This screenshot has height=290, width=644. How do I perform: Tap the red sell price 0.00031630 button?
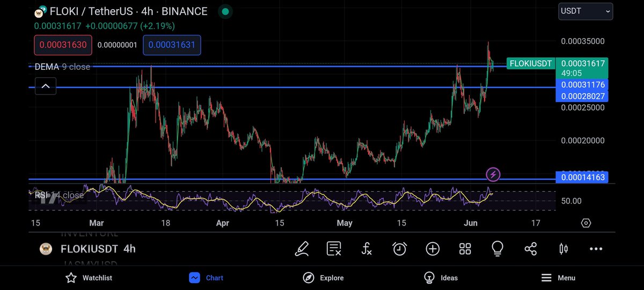point(63,45)
